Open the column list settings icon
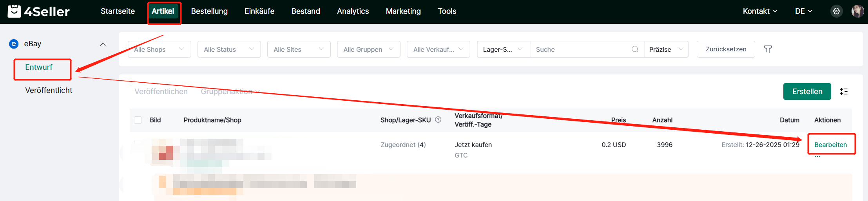 (844, 92)
